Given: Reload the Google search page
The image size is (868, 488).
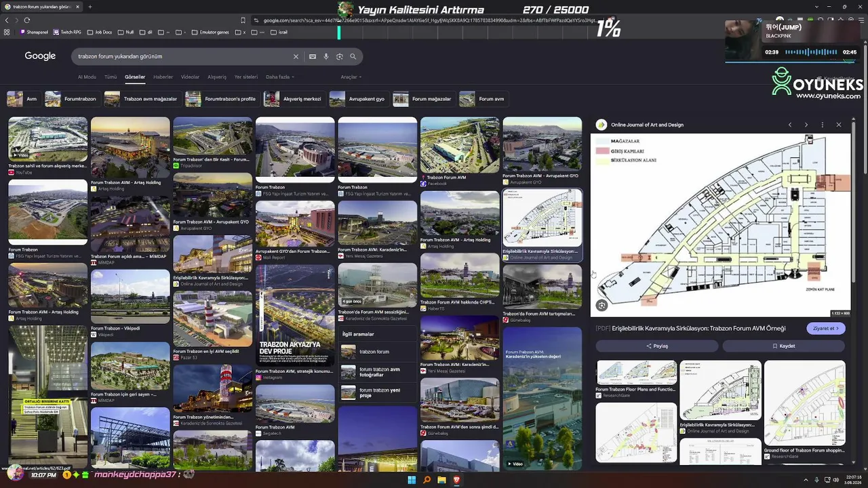Looking at the screenshot, I should click(26, 21).
